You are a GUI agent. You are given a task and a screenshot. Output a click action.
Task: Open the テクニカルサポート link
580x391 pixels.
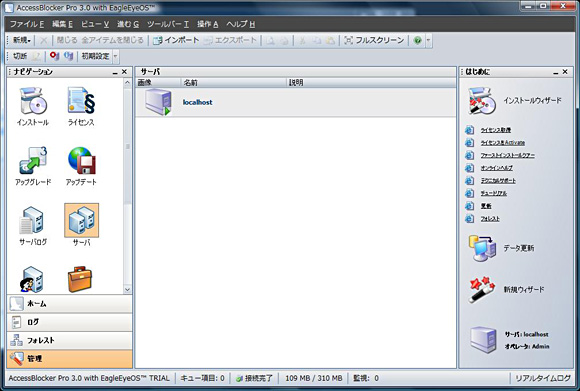[498, 181]
